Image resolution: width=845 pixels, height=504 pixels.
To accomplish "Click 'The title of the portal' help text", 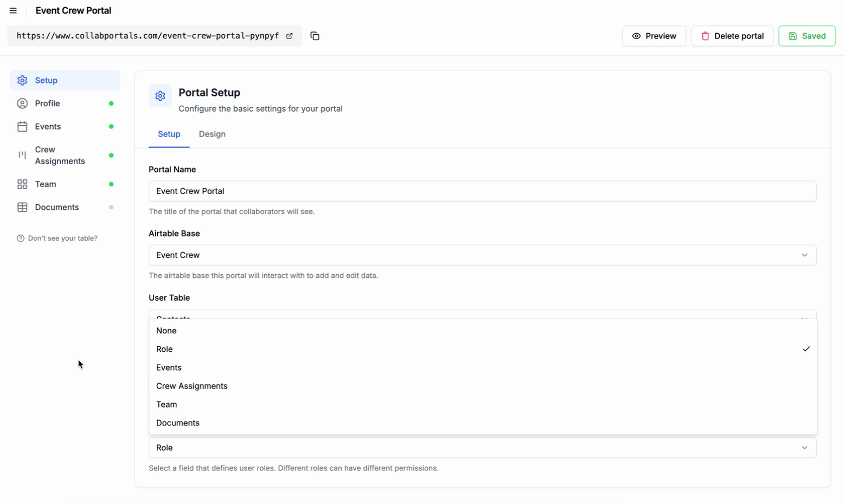I will tap(232, 212).
